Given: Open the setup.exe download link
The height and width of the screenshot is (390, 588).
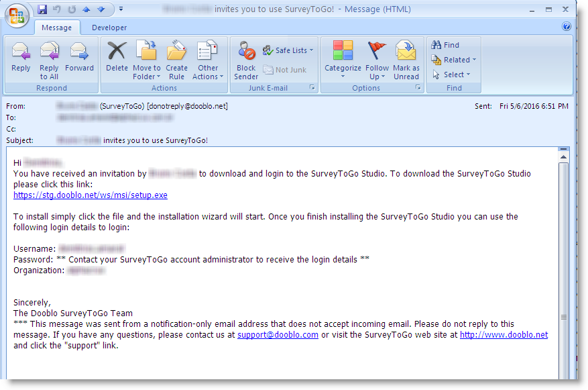Looking at the screenshot, I should (x=91, y=195).
